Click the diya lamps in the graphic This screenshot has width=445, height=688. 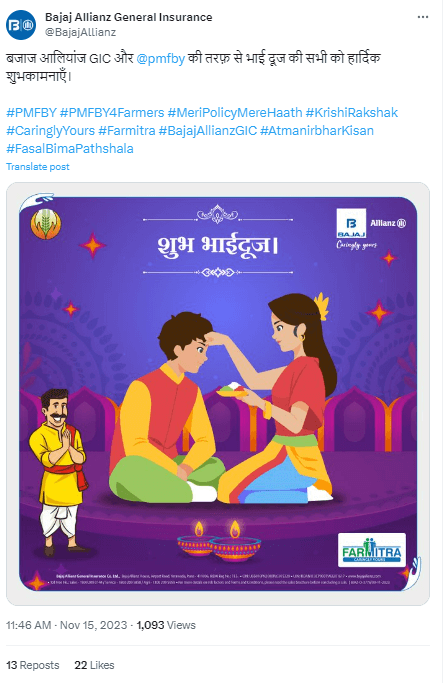coord(219,541)
